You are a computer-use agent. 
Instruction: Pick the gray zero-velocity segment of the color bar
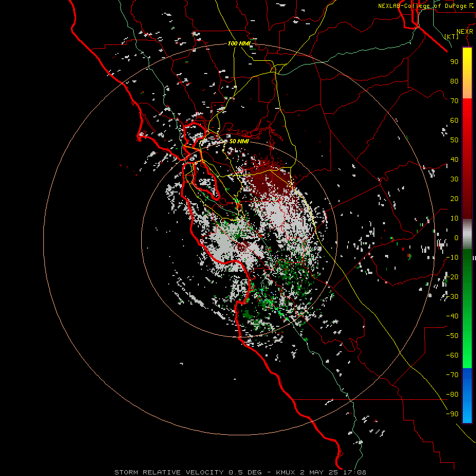[467, 234]
